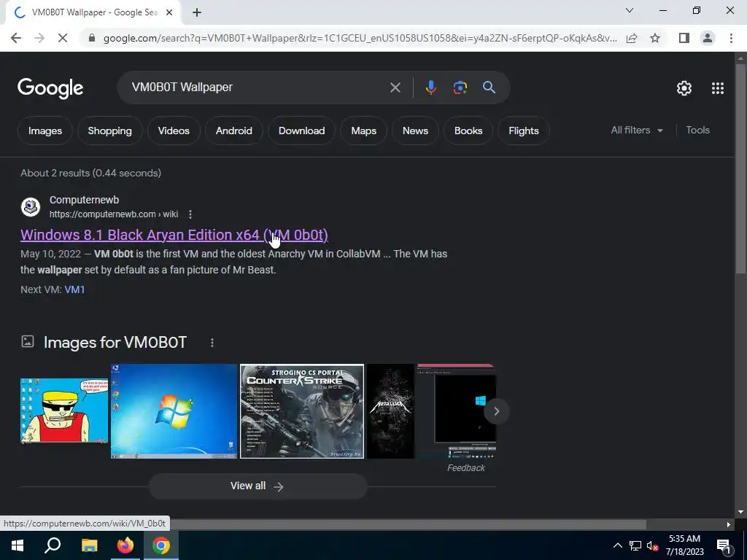Image resolution: width=747 pixels, height=560 pixels.
Task: Share this page from address bar
Action: [x=632, y=38]
